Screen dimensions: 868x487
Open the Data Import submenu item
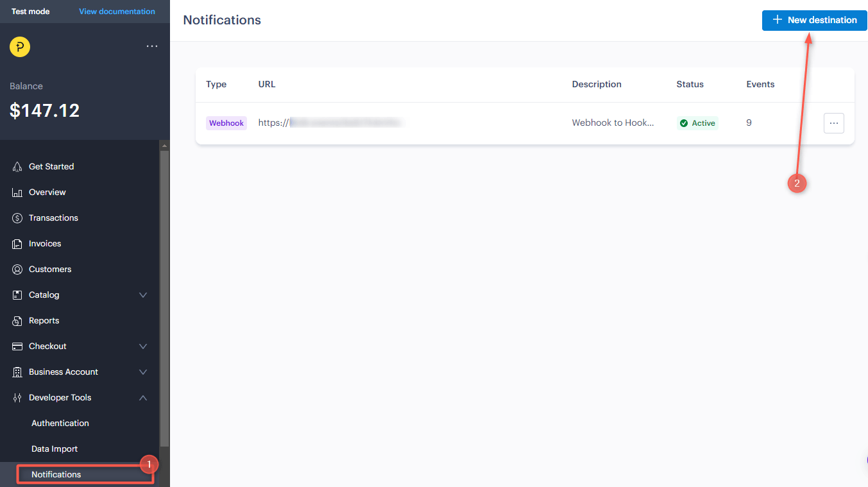tap(55, 449)
